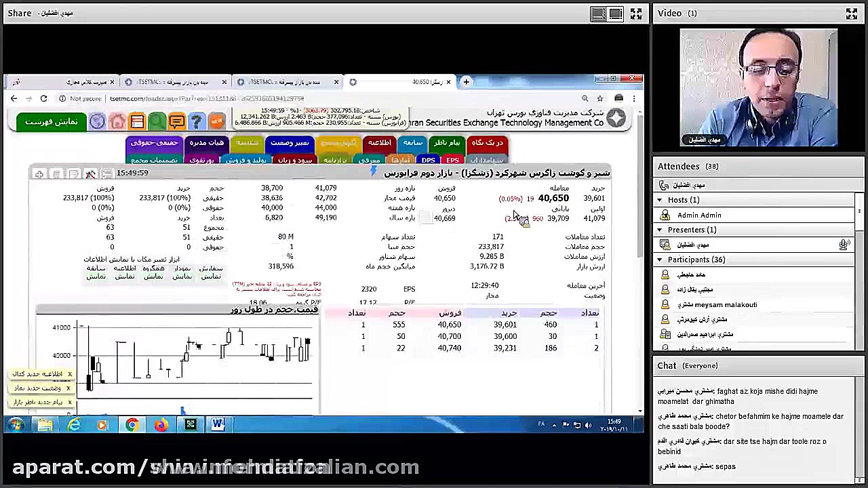Collapse the Presenters (1) group
Screen dimensions: 868x488
point(659,230)
